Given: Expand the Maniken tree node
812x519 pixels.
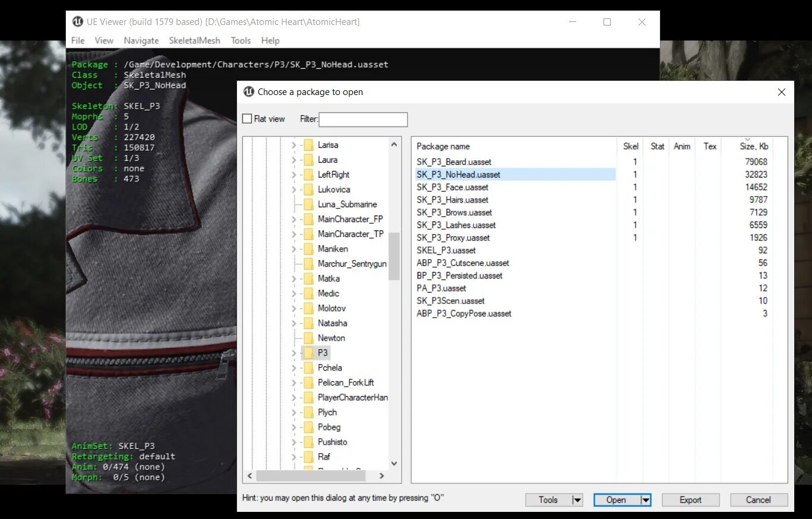Looking at the screenshot, I should (x=293, y=249).
